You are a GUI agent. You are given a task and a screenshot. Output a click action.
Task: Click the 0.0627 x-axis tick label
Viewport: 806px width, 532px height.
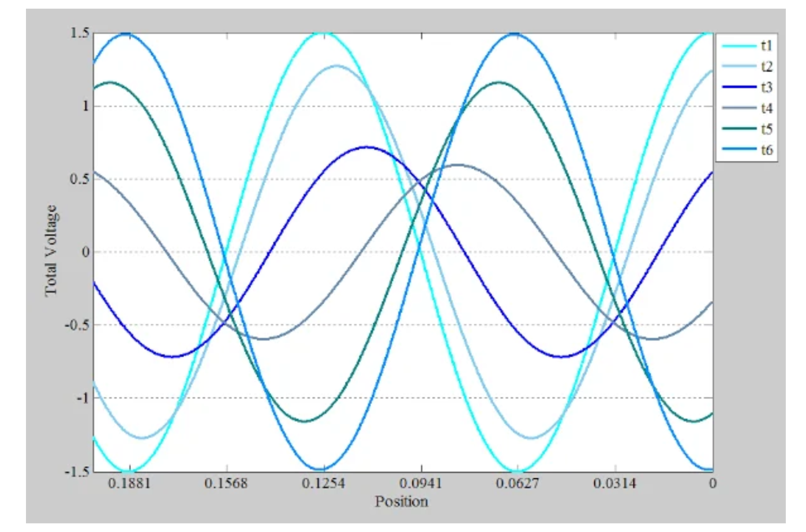518,484
